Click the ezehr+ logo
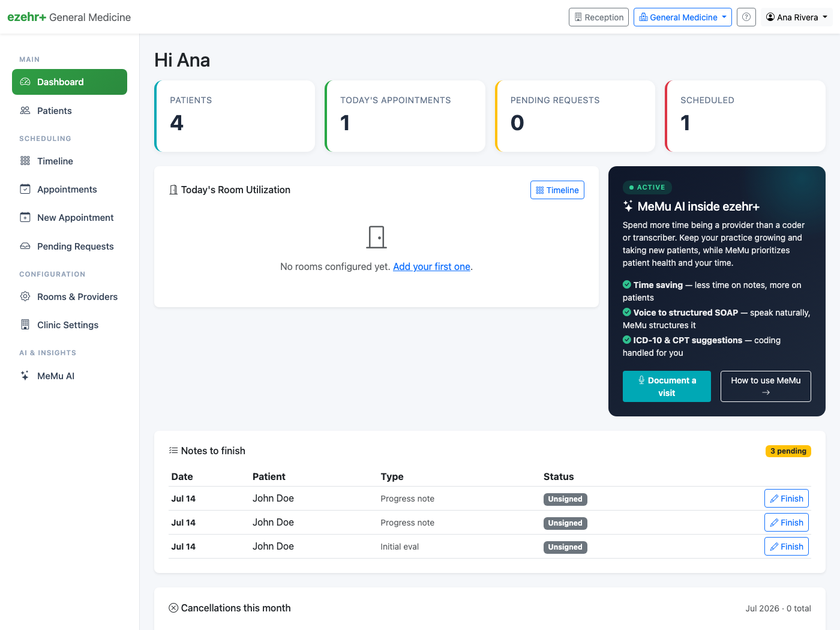The height and width of the screenshot is (630, 840). pyautogui.click(x=27, y=17)
